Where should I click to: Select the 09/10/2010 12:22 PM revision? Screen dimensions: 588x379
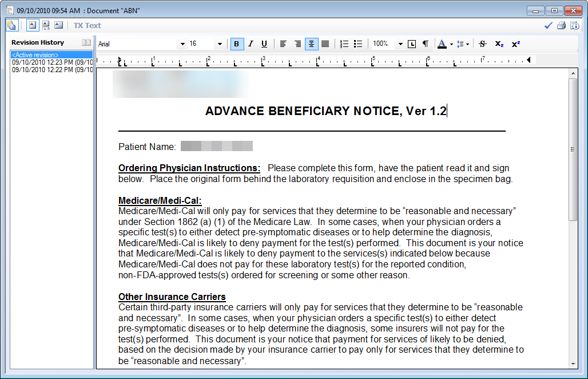[x=51, y=70]
